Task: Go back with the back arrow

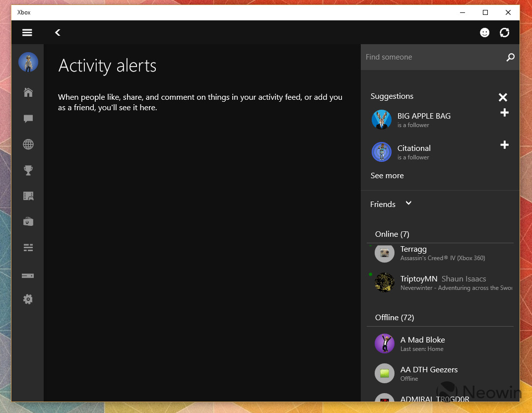Action: click(58, 33)
